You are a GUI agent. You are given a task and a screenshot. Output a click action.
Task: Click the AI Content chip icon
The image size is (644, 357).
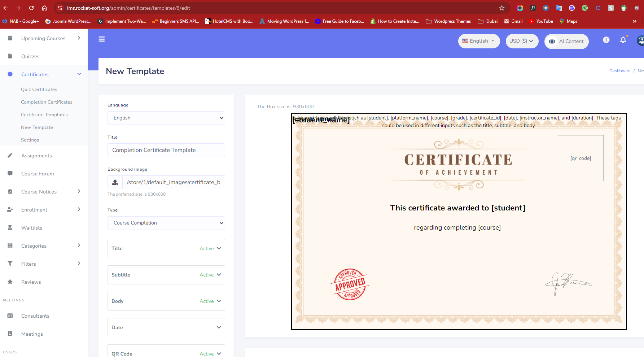pyautogui.click(x=552, y=41)
